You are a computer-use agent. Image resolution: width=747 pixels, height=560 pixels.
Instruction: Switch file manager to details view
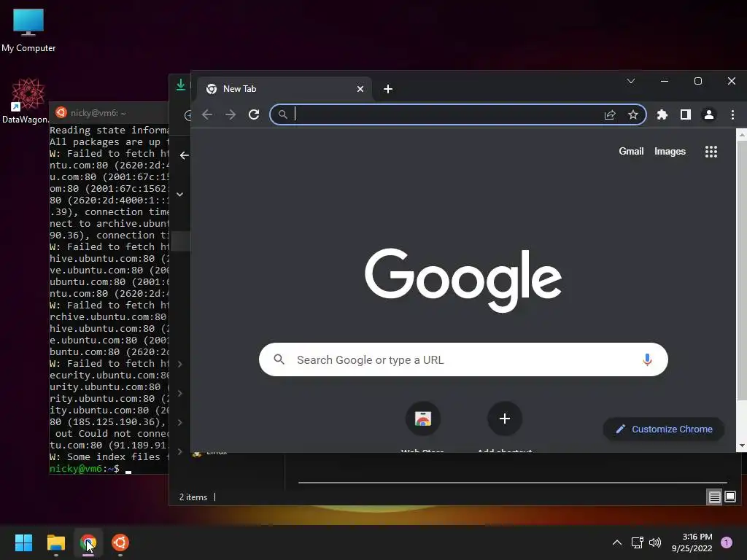click(x=715, y=497)
